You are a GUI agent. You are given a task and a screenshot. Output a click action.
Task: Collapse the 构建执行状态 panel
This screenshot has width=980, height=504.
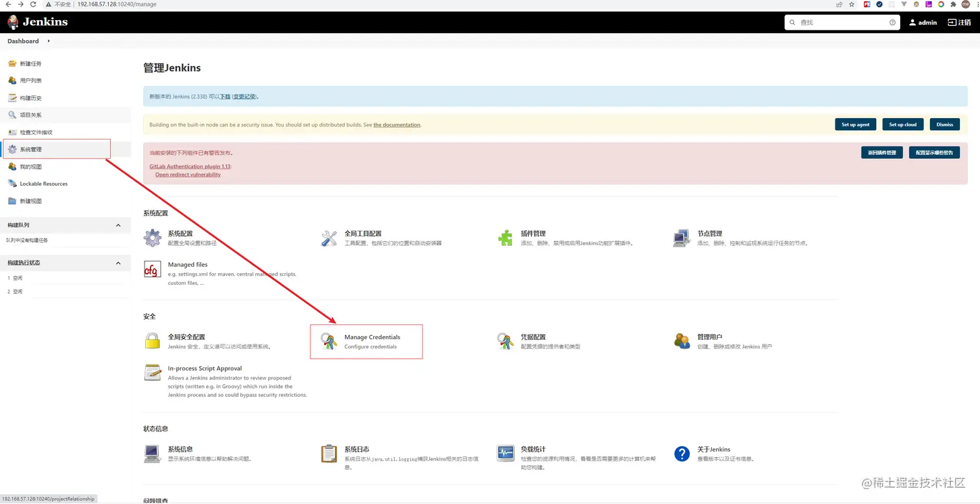tap(118, 263)
